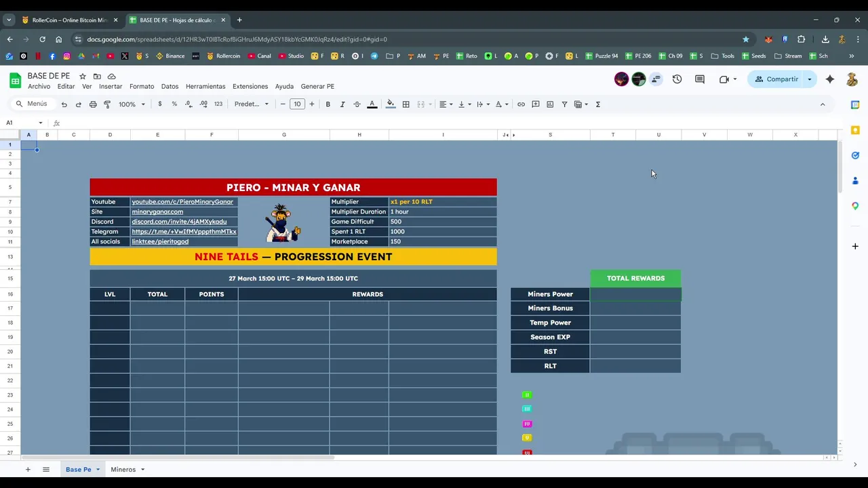Open the fill color picker
Image resolution: width=868 pixels, height=488 pixels.
(x=391, y=104)
